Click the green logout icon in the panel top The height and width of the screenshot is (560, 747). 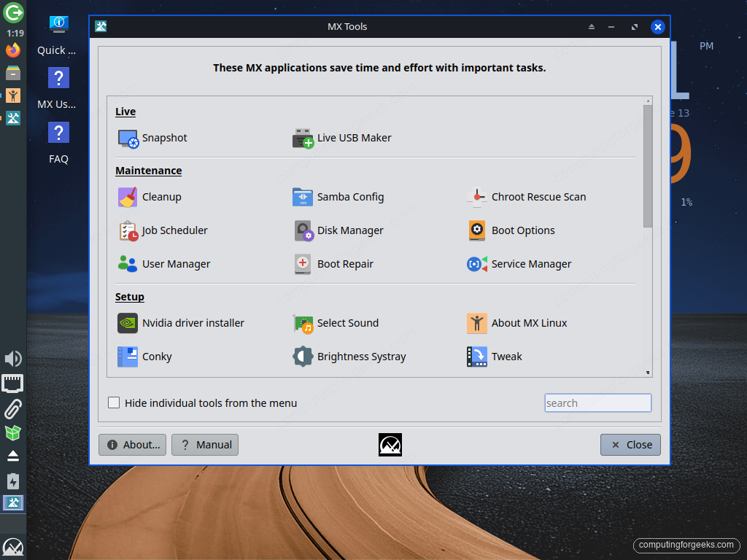coord(13,12)
